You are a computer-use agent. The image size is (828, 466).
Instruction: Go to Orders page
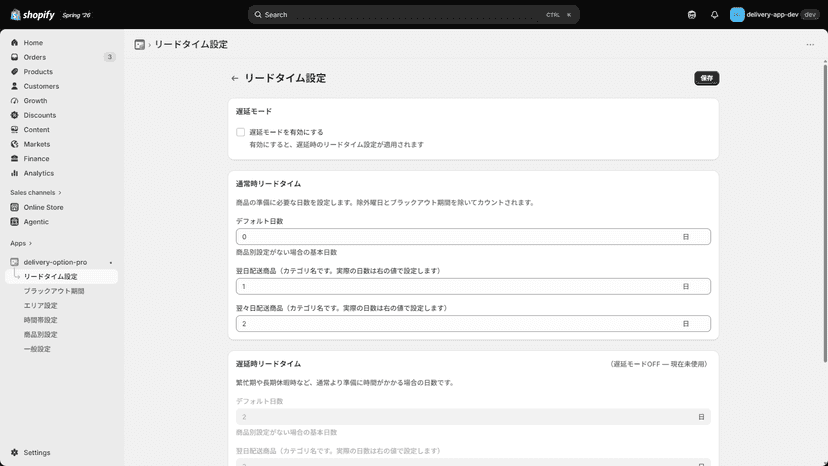pos(34,57)
